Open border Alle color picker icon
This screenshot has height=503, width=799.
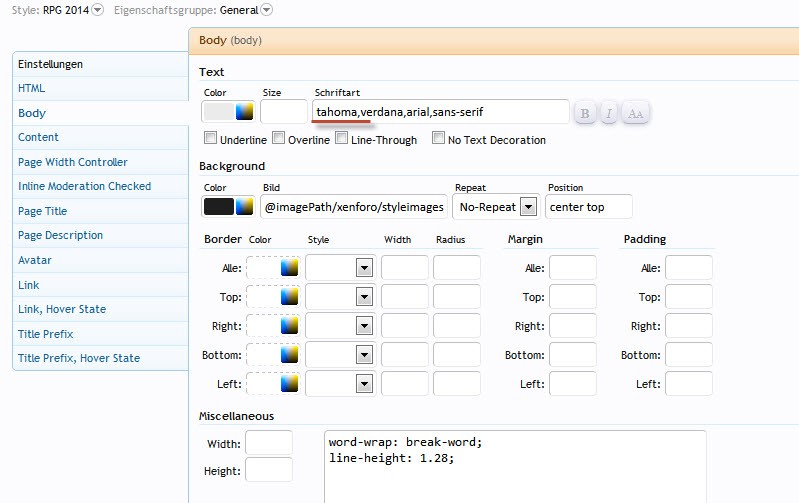289,268
